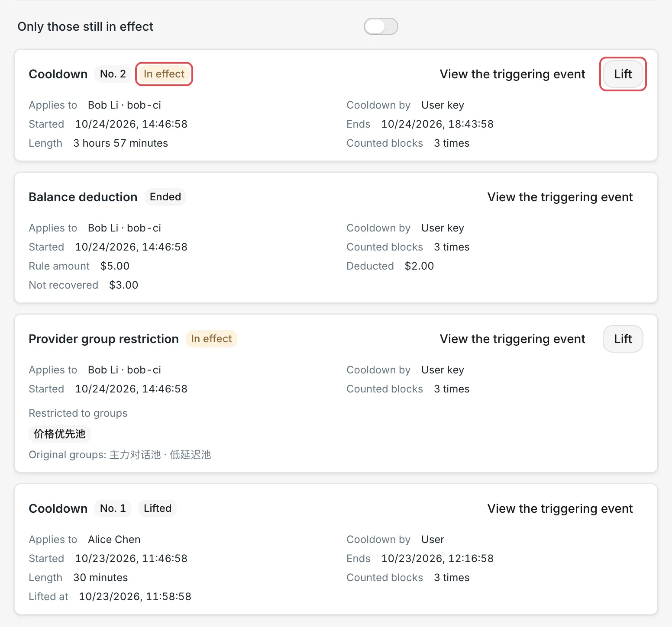The width and height of the screenshot is (672, 627).
Task: Click the In effect badge on Cooldown No. 2
Action: 164,74
